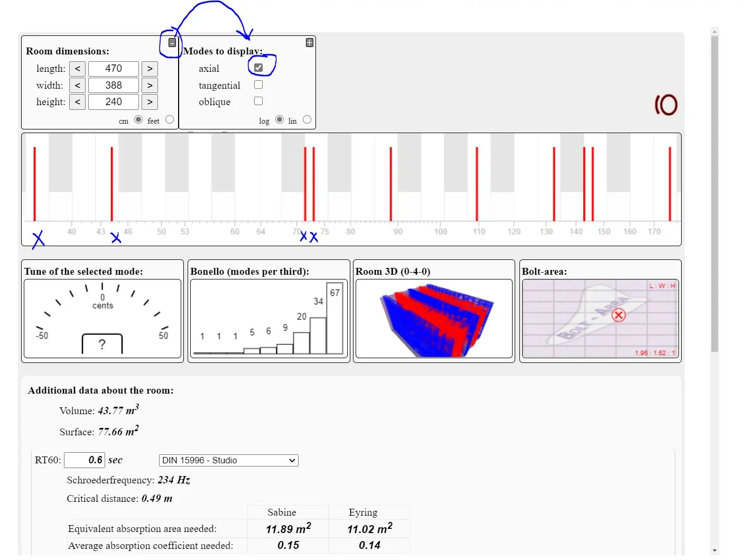Increase room width with the right arrow

tap(150, 86)
